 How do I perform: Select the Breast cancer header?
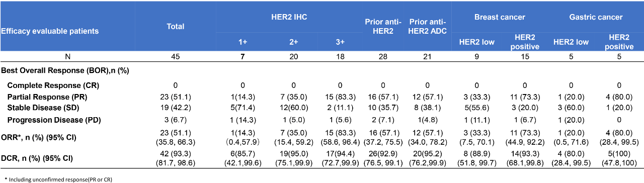[499, 17]
